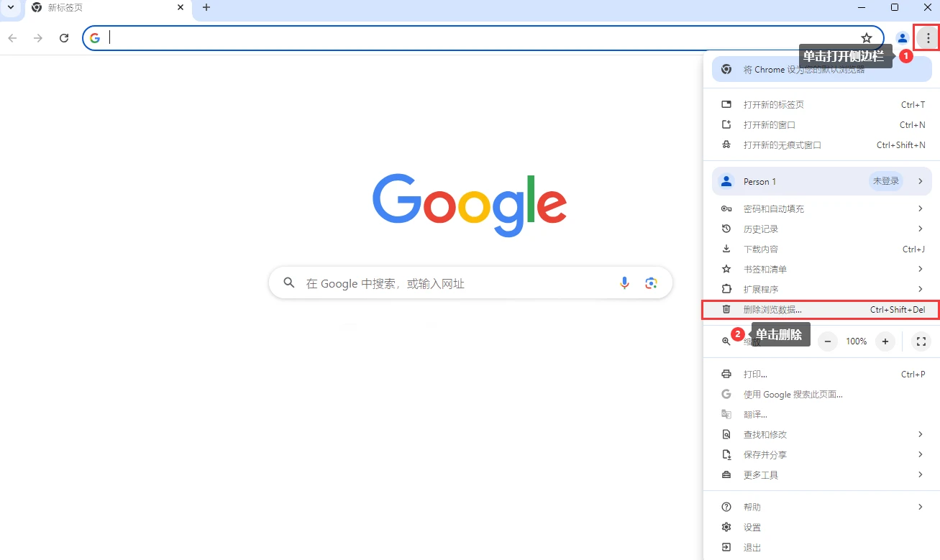Viewport: 940px width, 560px height.
Task: Click the forward navigation arrow
Action: click(38, 38)
